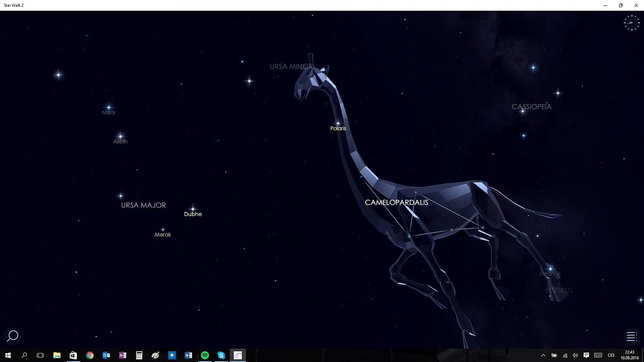Viewport: 644px width, 362px height.
Task: Minimize the Star Walk 2 window
Action: point(606,5)
